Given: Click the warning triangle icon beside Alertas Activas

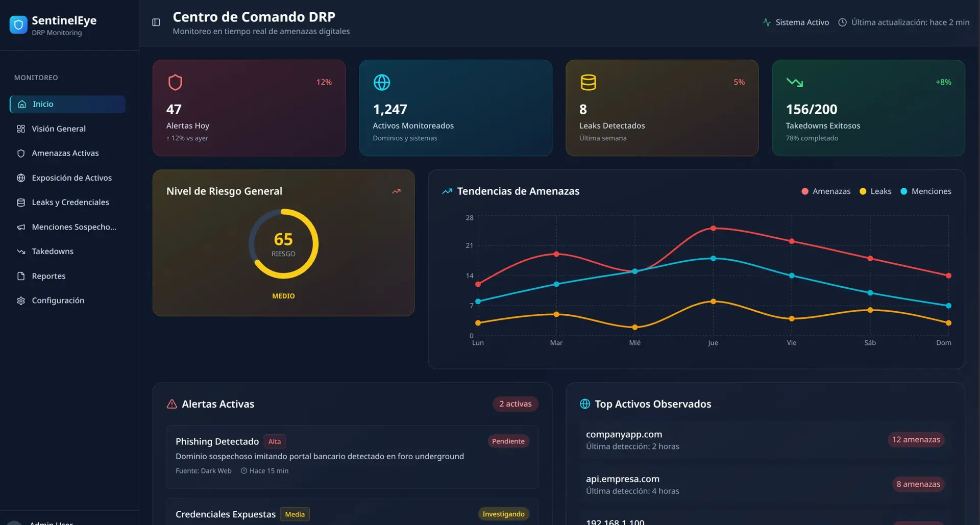Looking at the screenshot, I should 172,404.
